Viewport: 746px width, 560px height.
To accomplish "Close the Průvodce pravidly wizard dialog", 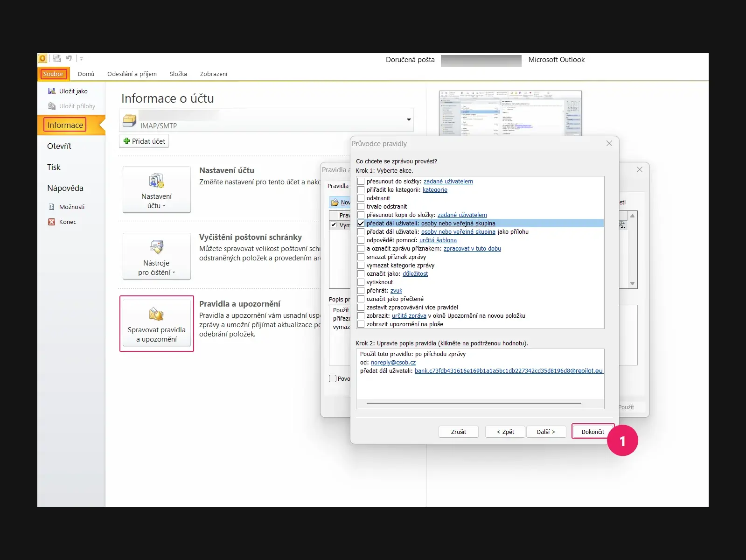I will 609,143.
